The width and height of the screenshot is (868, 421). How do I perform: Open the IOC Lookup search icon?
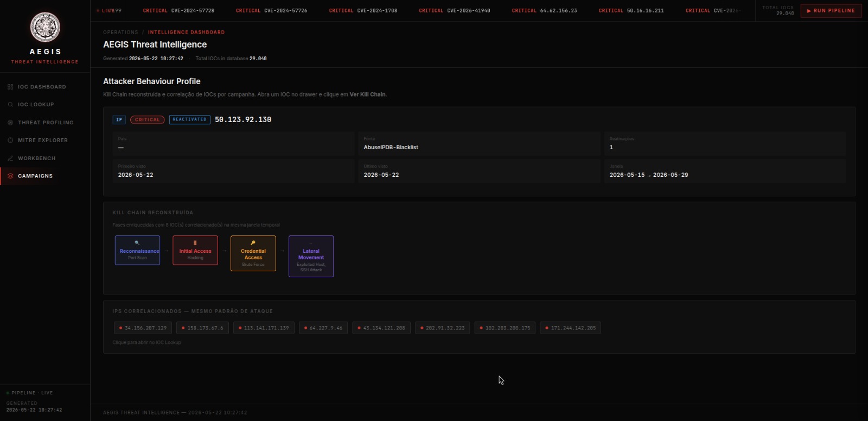(10, 105)
